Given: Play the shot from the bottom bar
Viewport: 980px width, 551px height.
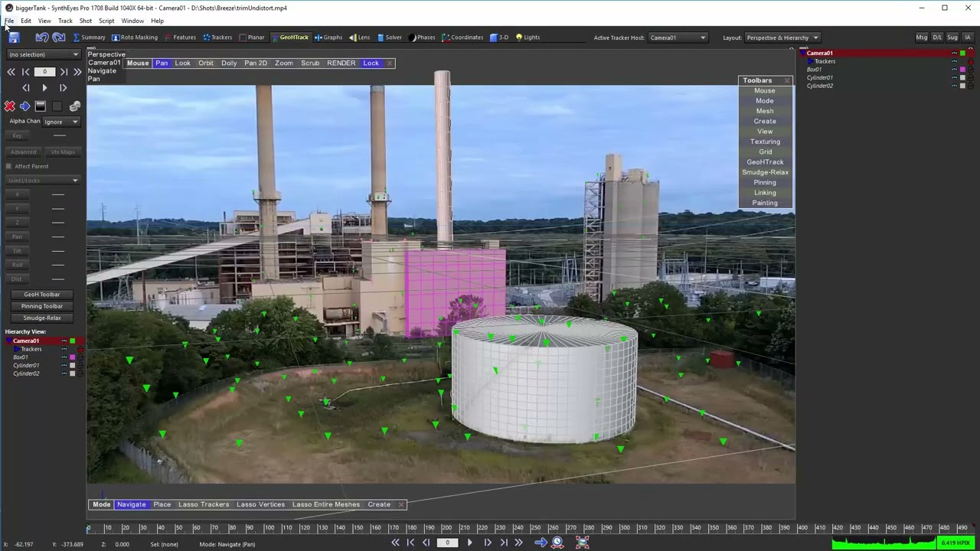Looking at the screenshot, I should 469,543.
